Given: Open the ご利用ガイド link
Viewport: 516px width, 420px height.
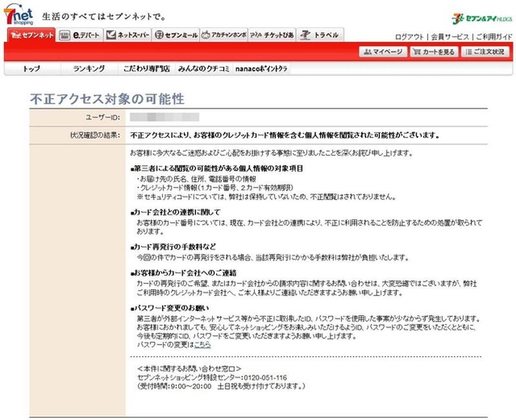Looking at the screenshot, I should click(494, 37).
